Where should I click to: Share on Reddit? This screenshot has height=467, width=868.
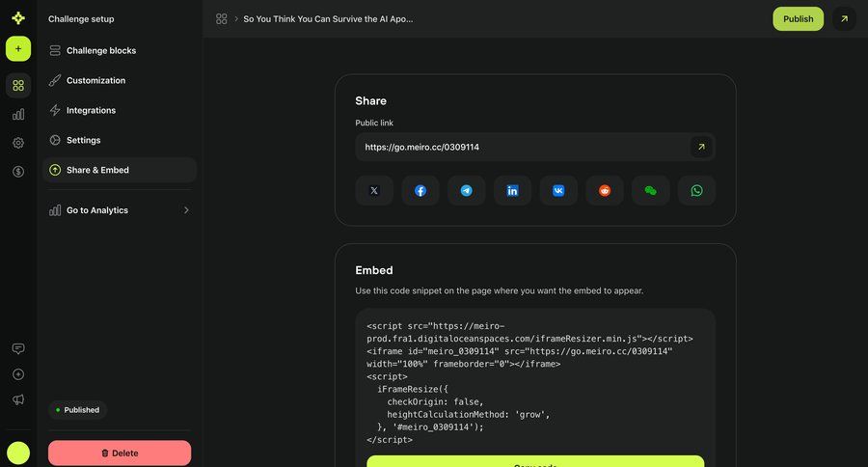(605, 191)
